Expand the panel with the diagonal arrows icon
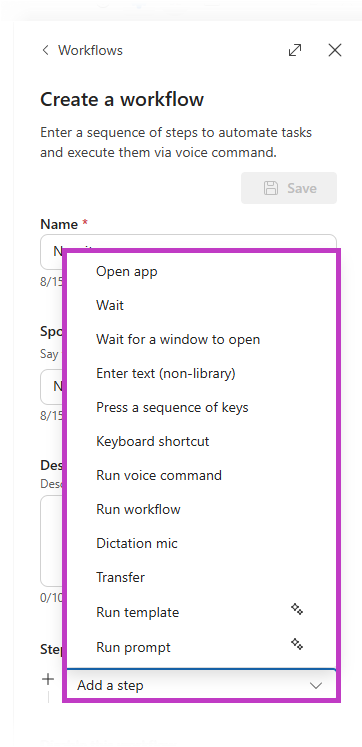362x747 pixels. [295, 50]
